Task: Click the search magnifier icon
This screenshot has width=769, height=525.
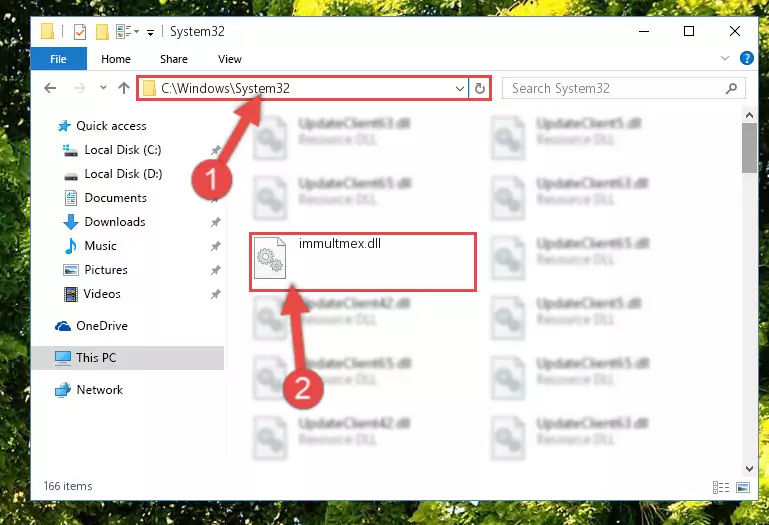Action: [731, 88]
